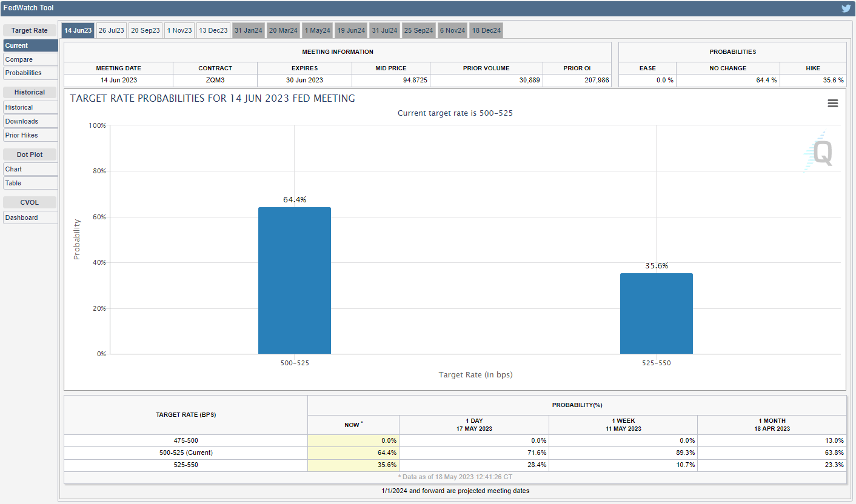Open the 13 Dec23 meeting tab

click(x=213, y=30)
